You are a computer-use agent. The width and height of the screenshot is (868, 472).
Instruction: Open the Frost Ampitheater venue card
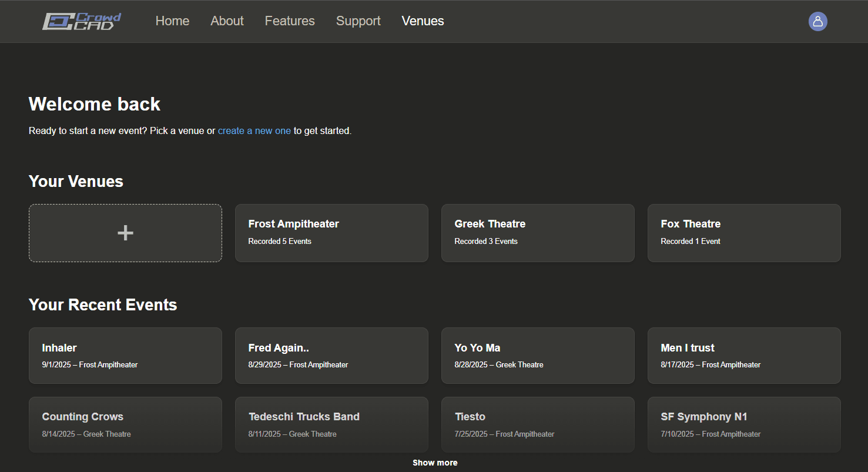331,233
